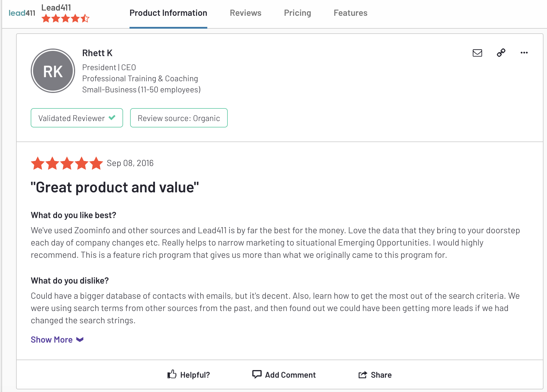Go to the Features tab
547x392 pixels.
350,13
